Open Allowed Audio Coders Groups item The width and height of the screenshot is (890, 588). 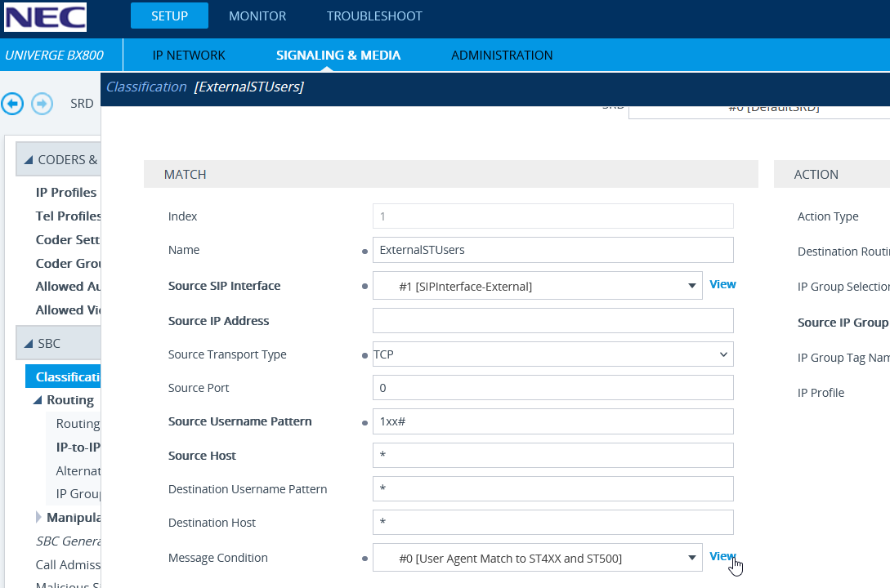click(x=68, y=287)
